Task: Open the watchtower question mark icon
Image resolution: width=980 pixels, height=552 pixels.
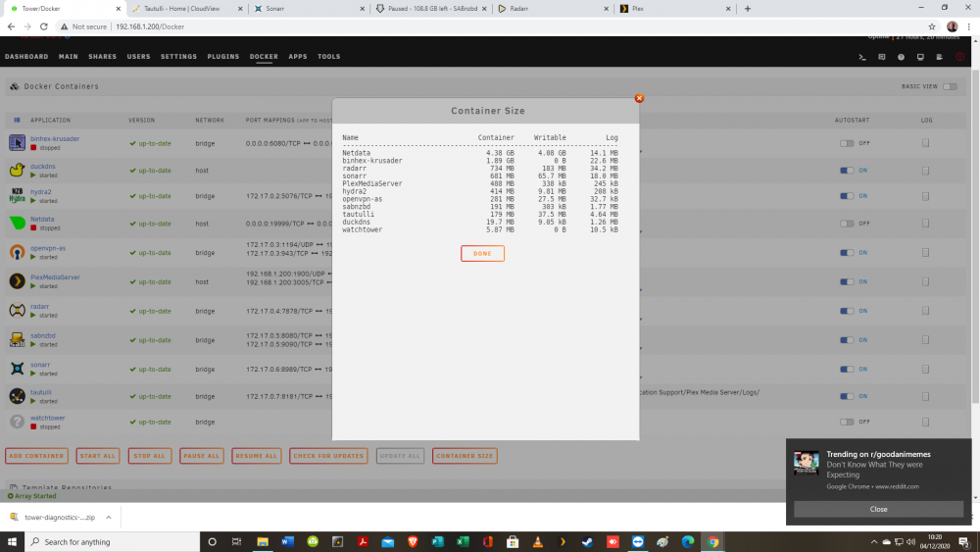Action: 17,422
